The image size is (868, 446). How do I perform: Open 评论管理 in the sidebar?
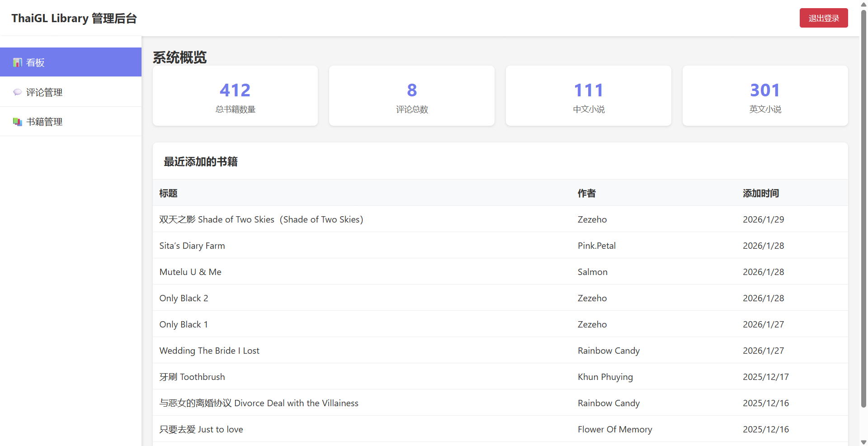tap(44, 92)
